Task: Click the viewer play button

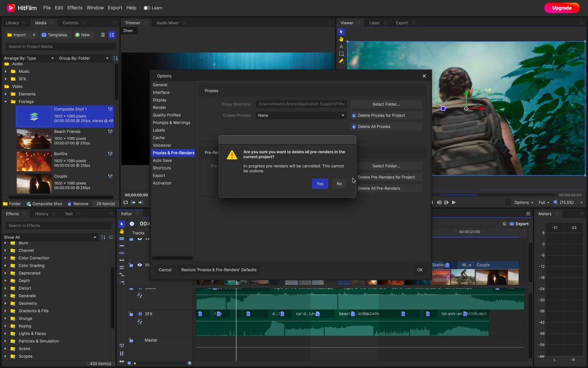Action: coord(454,202)
